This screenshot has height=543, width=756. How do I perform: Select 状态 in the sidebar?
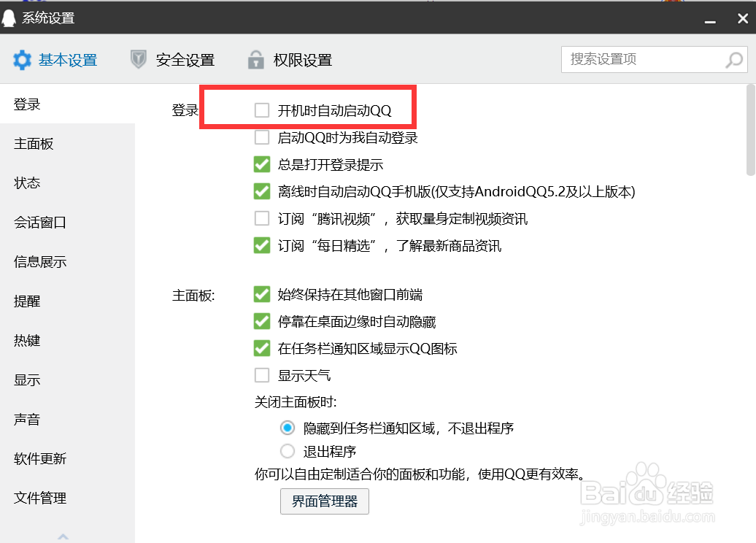67,182
